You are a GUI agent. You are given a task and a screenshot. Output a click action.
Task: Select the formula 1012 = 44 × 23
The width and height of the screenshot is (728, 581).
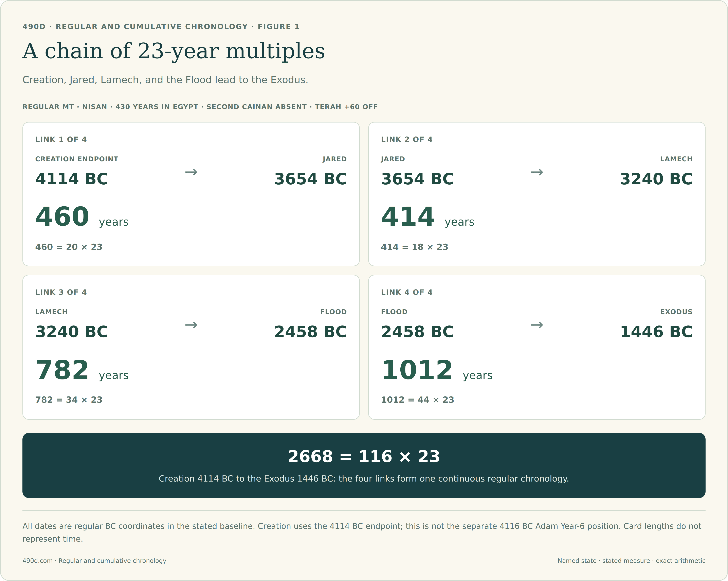418,400
